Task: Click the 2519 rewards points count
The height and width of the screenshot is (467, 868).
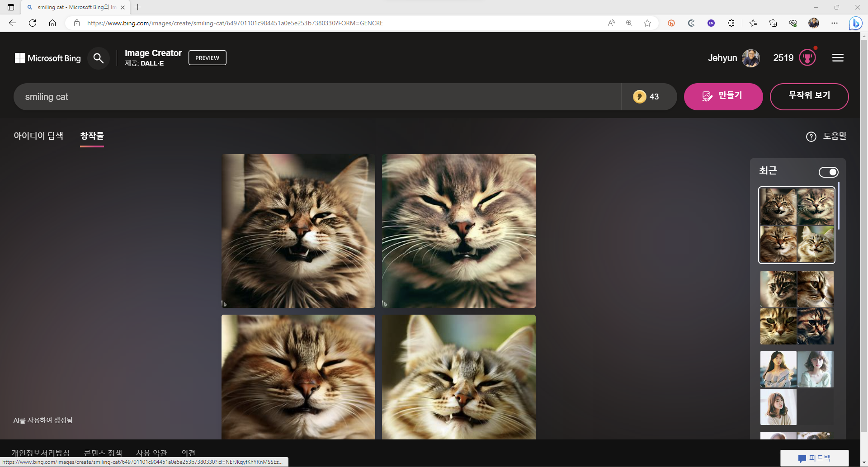Action: click(783, 58)
